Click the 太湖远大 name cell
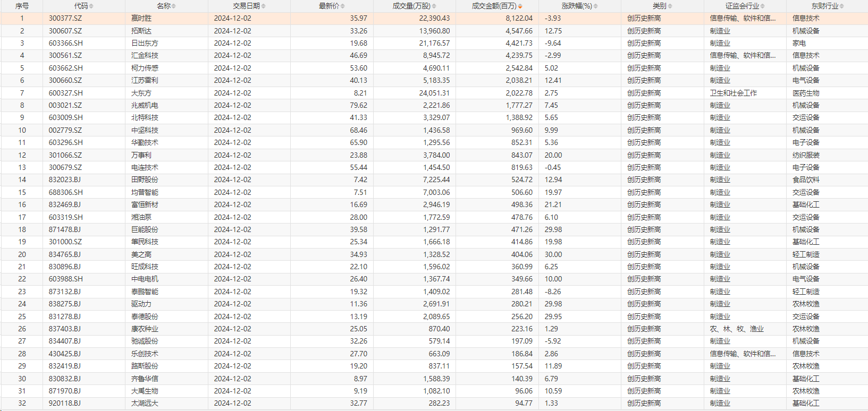This screenshot has width=868, height=411. (145, 403)
